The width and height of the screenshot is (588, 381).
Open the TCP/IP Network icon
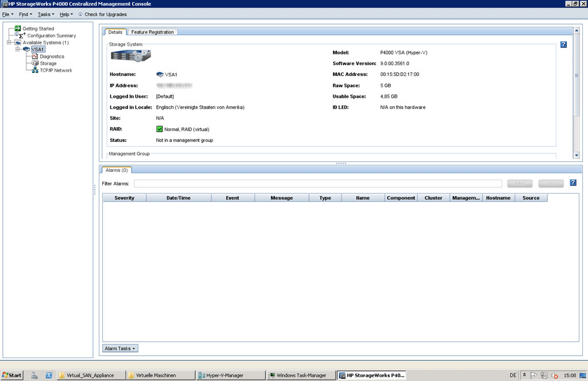point(35,70)
